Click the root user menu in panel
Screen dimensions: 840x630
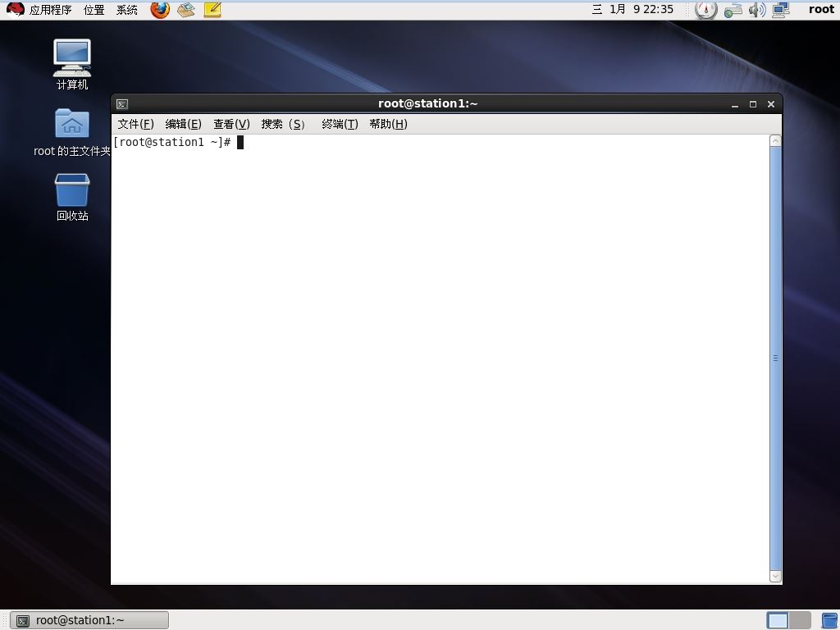pyautogui.click(x=821, y=9)
